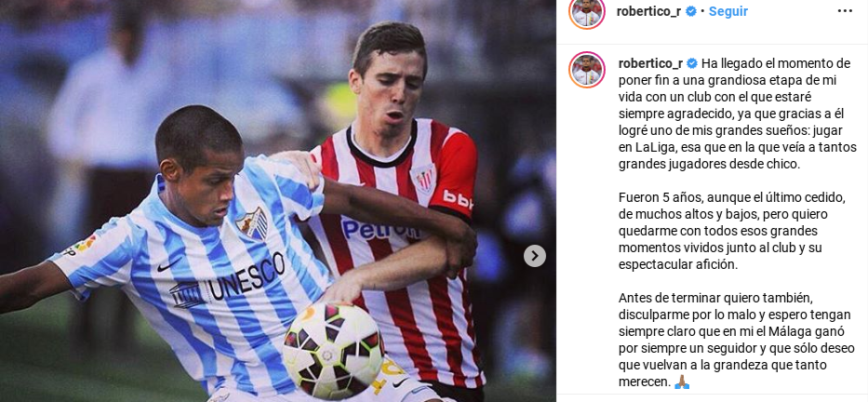868x402 pixels.
Task: Click the Athletic crest on red shirt
Action: click(423, 178)
